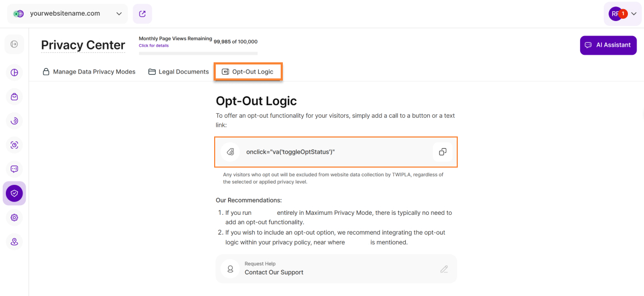
Task: Launch the AI Assistant
Action: click(x=608, y=45)
